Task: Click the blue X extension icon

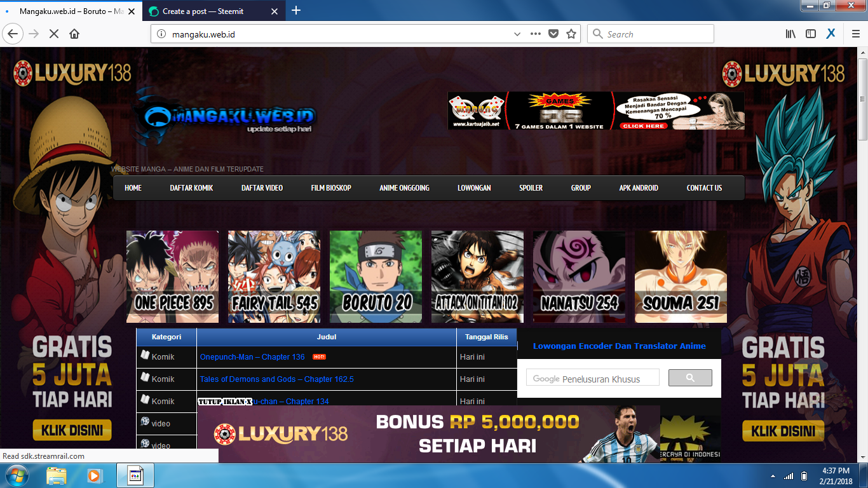Action: pos(831,34)
